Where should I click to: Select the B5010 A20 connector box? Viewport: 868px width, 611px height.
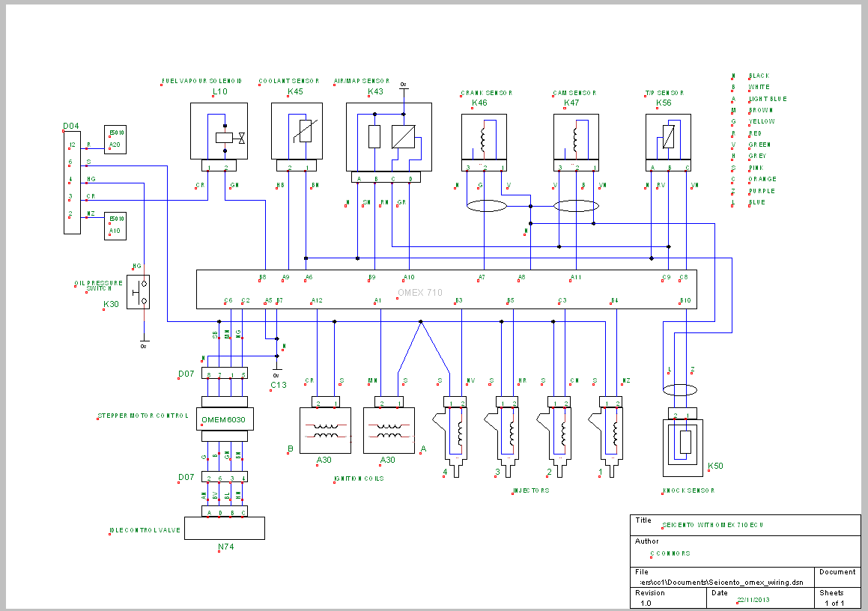click(x=115, y=139)
